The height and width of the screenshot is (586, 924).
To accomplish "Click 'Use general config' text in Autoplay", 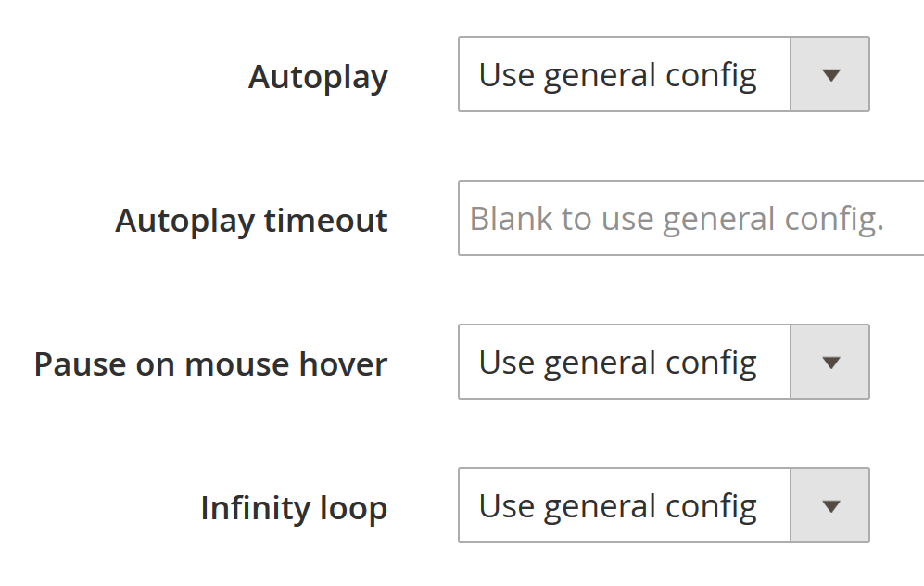I will (618, 75).
